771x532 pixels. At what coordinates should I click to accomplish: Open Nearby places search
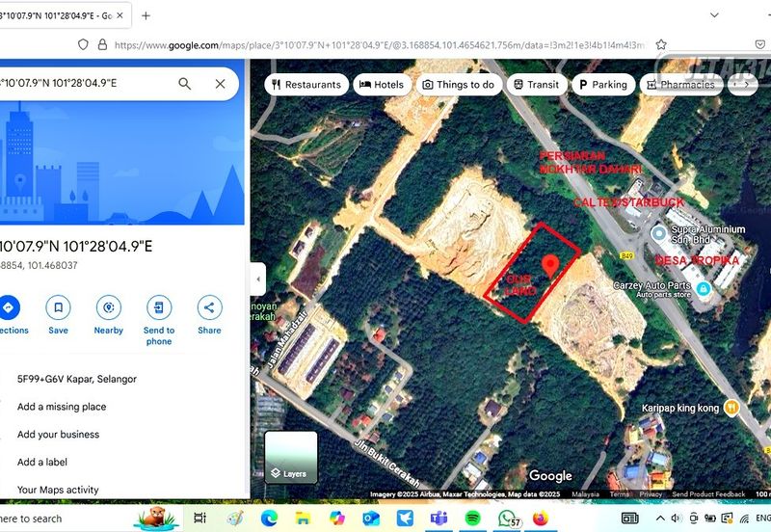coord(108,308)
